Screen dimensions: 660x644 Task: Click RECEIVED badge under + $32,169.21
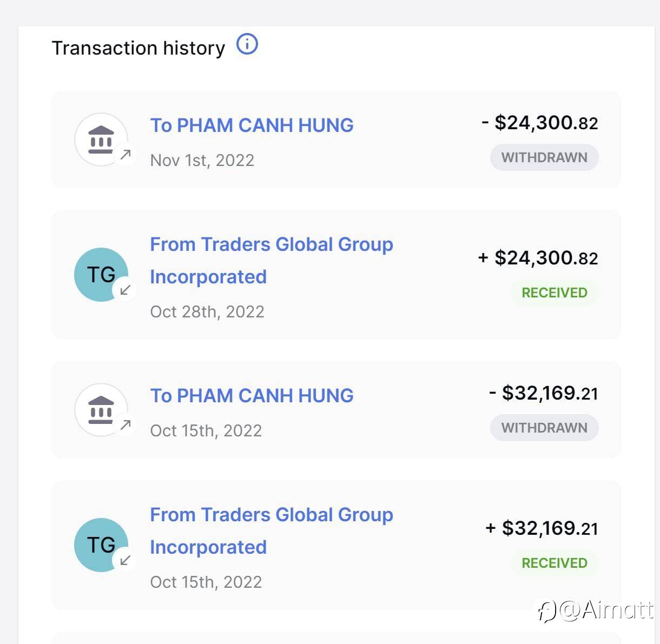[555, 563]
